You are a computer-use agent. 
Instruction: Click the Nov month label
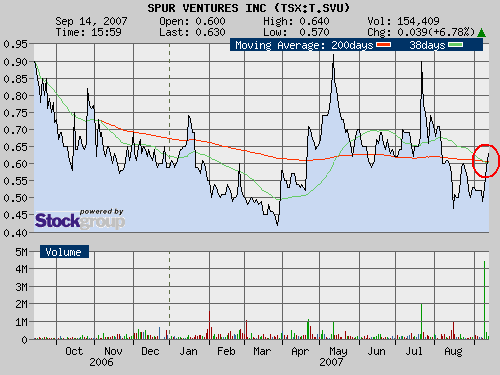(113, 351)
